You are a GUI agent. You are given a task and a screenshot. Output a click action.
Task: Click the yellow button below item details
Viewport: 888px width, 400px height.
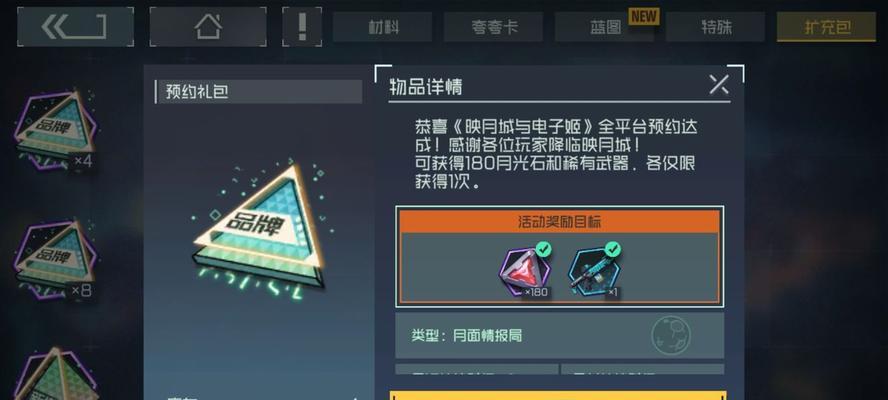558,395
